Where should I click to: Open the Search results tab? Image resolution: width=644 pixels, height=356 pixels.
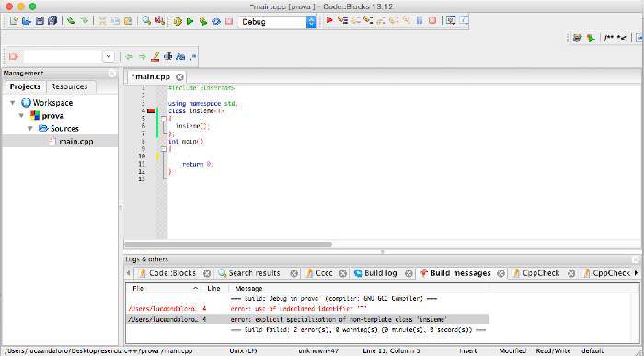[x=254, y=273]
